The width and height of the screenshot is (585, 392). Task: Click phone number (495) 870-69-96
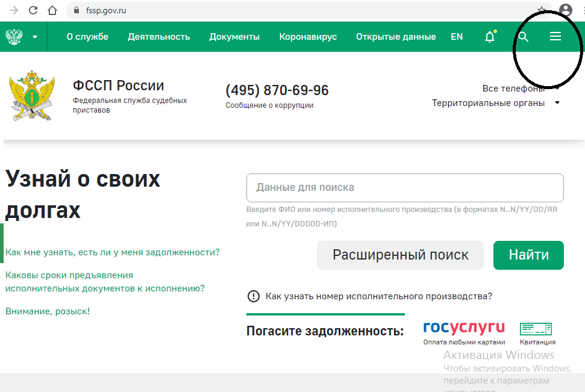[x=277, y=90]
